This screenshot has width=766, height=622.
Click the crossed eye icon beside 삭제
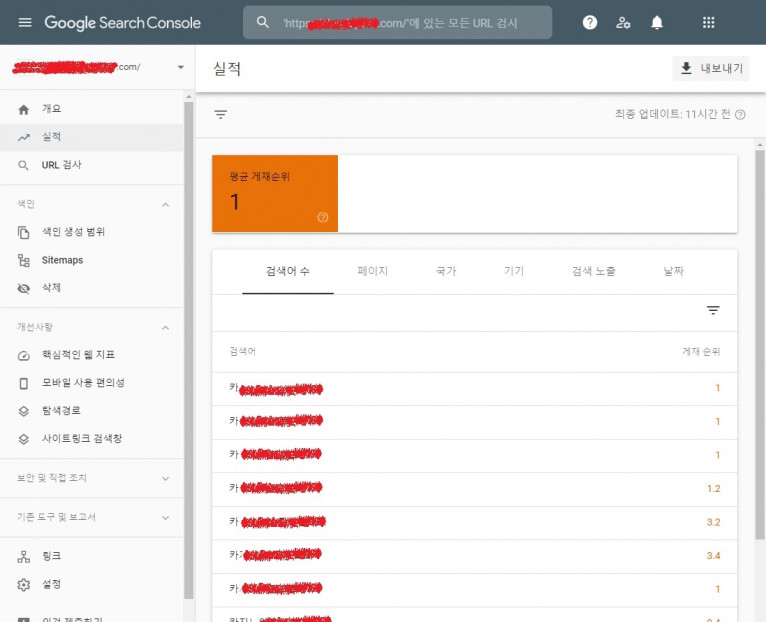pos(23,288)
